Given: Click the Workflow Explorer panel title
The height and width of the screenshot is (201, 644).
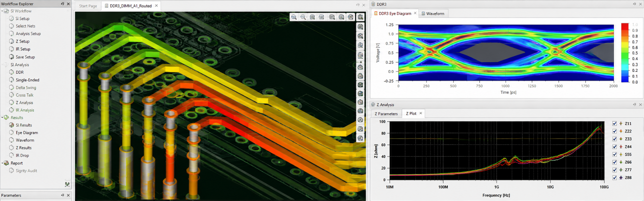Looking at the screenshot, I should pos(17,4).
